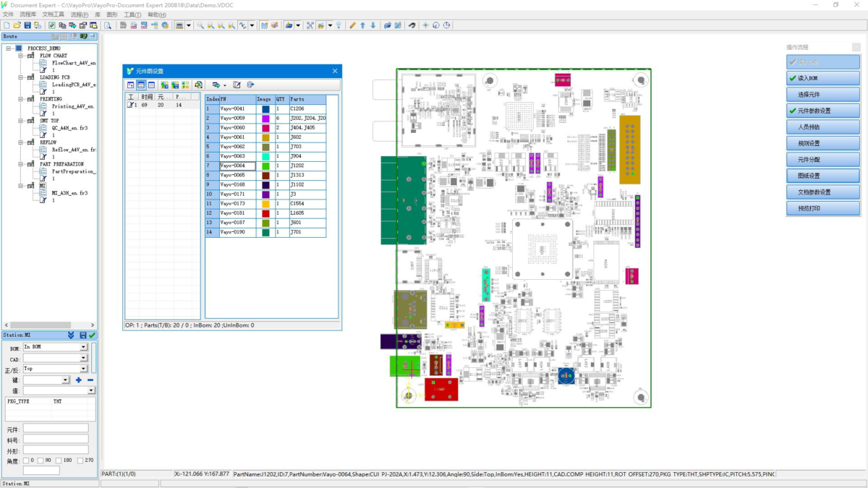Viewport: 868px width, 488px height.
Task: Click the edit note icon in 元件图设置 toolbar
Action: click(237, 85)
